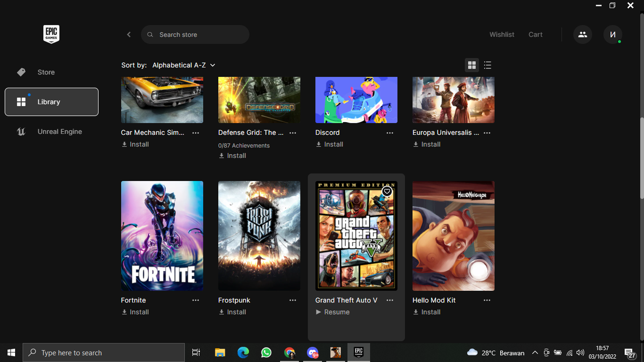Image resolution: width=644 pixels, height=362 pixels.
Task: Install Europa Universalis
Action: [x=427, y=144]
